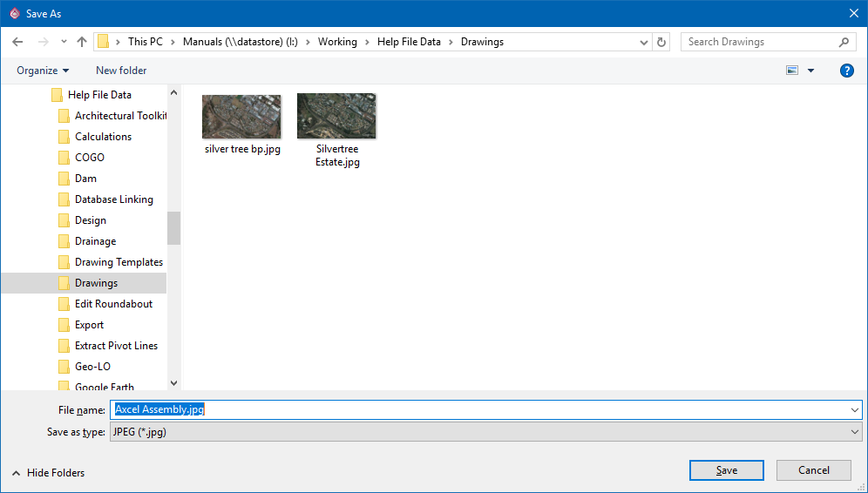Refresh the Drawings folder view
The width and height of the screenshot is (868, 493).
(x=662, y=42)
